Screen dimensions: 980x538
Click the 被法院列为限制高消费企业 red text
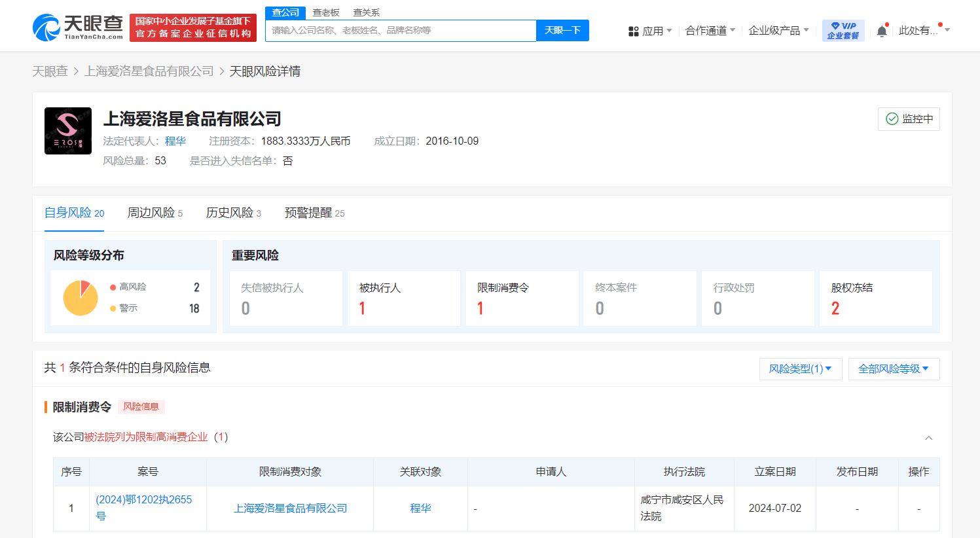pos(146,437)
